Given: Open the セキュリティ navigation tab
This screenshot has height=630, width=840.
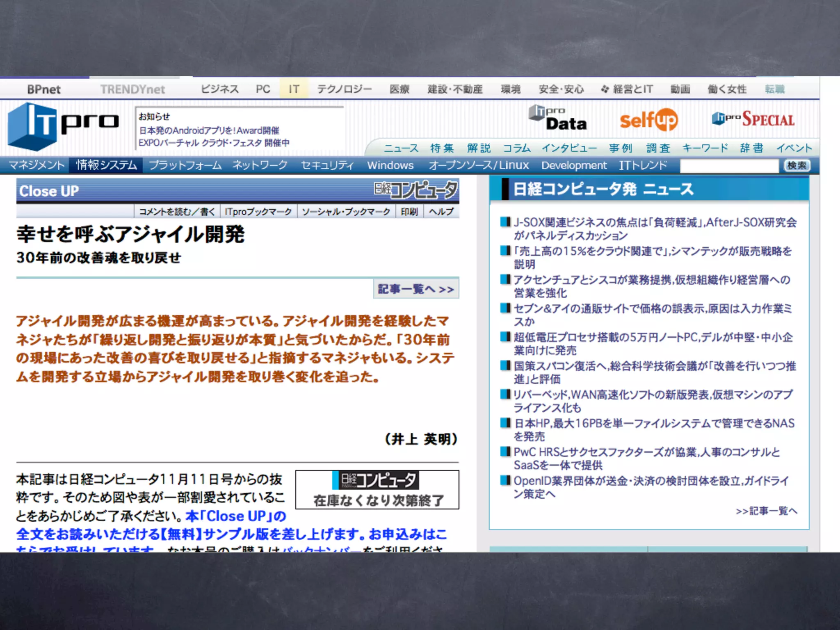Looking at the screenshot, I should coord(327,165).
